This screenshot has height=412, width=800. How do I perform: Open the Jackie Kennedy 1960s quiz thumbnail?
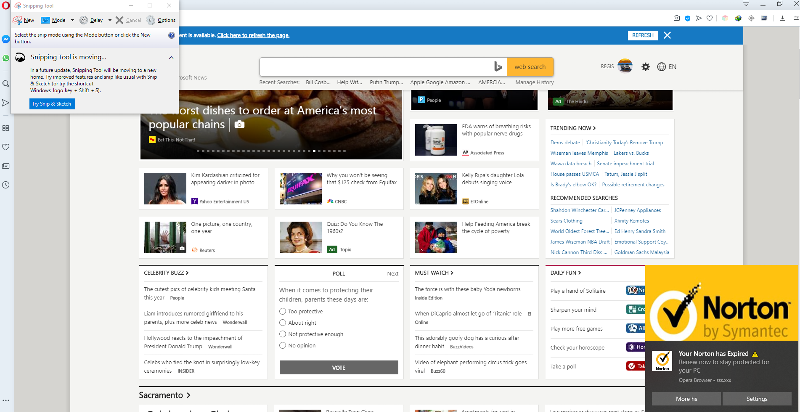coord(301,237)
